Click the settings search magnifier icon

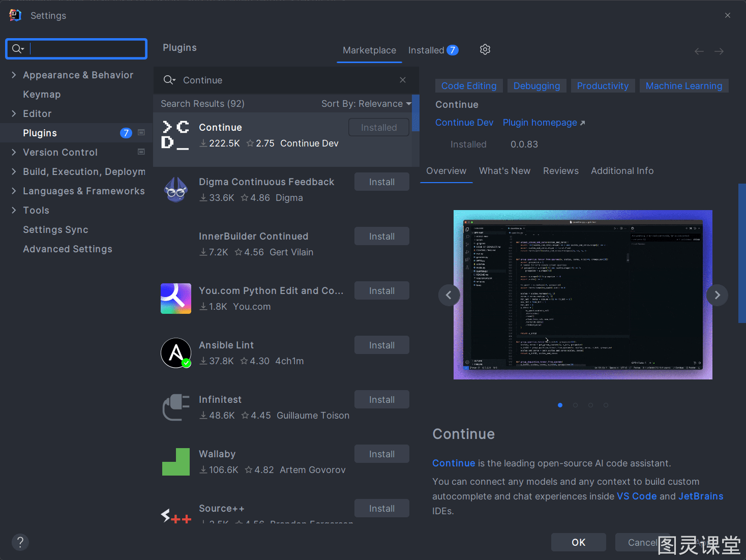pos(18,49)
